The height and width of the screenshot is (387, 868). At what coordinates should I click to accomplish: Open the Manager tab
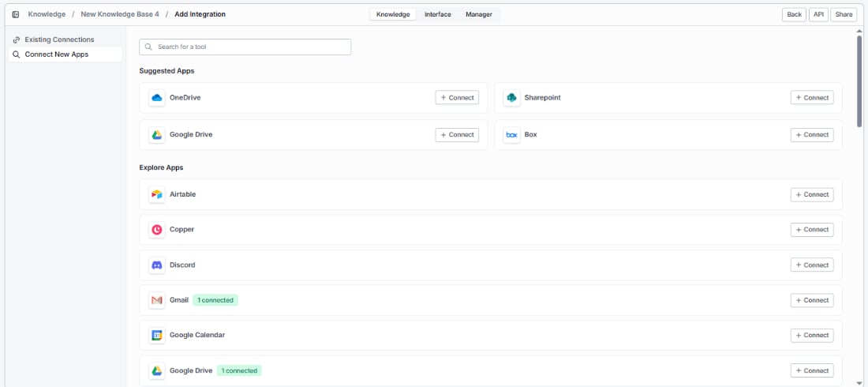[x=479, y=14]
